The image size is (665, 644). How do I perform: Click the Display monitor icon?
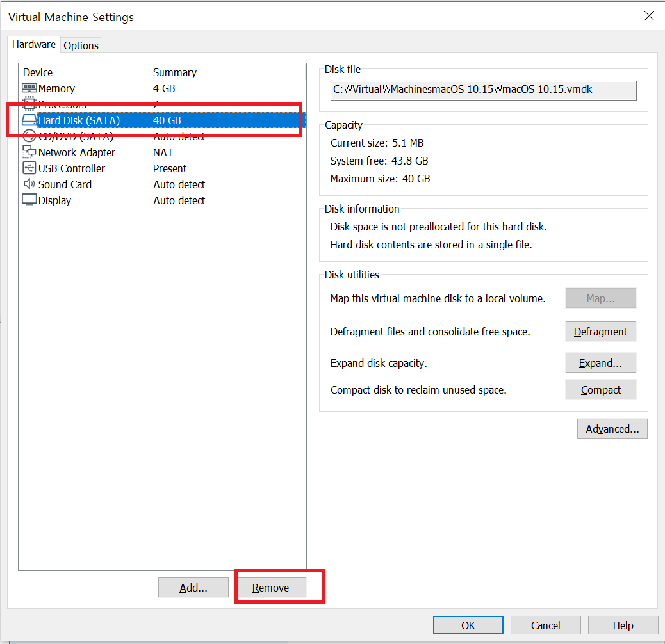[x=29, y=200]
